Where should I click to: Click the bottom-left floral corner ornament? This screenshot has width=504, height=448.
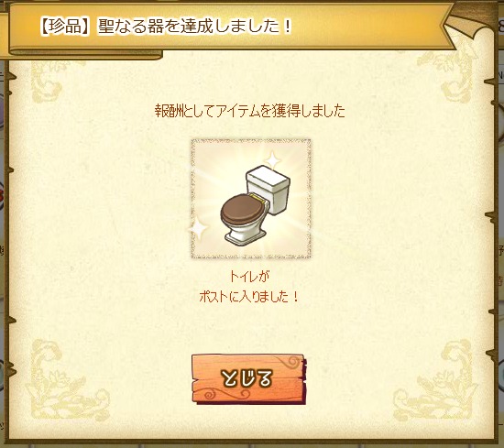point(66,384)
